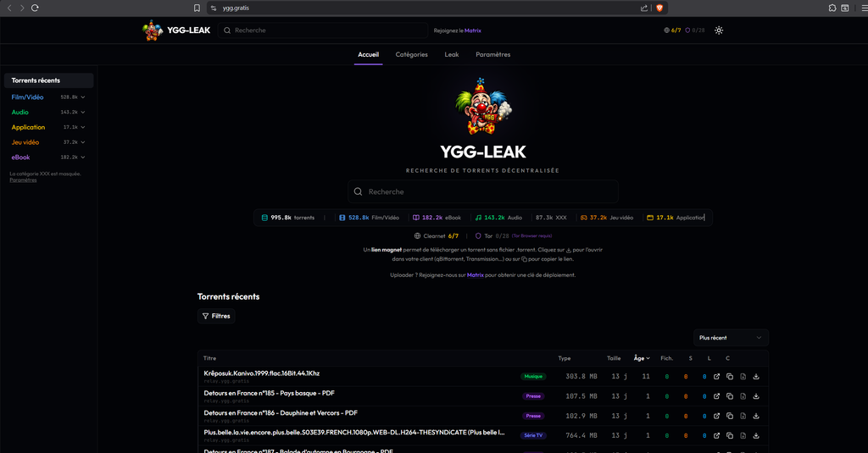
Task: Copy magnet link of Plus.belle.la.vie torrent
Action: (x=730, y=435)
